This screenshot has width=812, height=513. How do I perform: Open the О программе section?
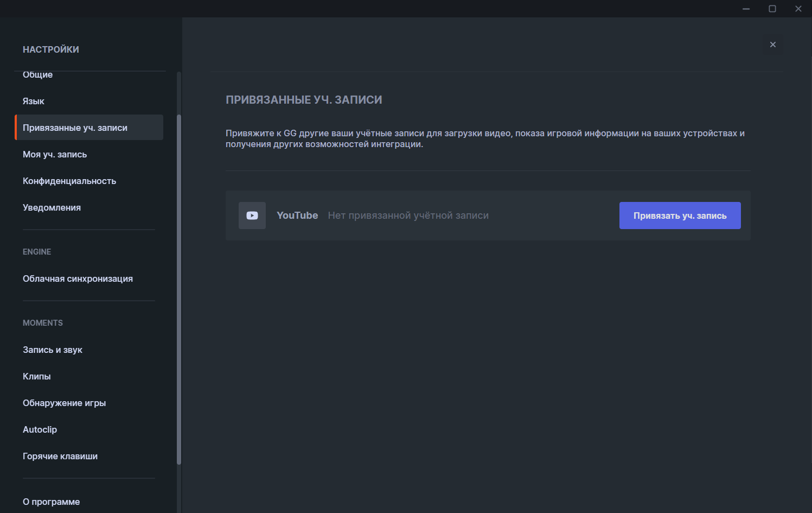pyautogui.click(x=51, y=502)
